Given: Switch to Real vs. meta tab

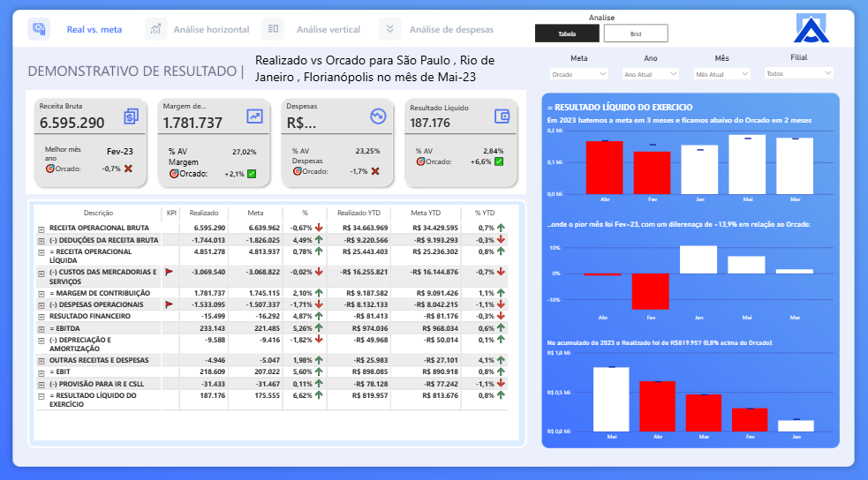Looking at the screenshot, I should [x=94, y=30].
